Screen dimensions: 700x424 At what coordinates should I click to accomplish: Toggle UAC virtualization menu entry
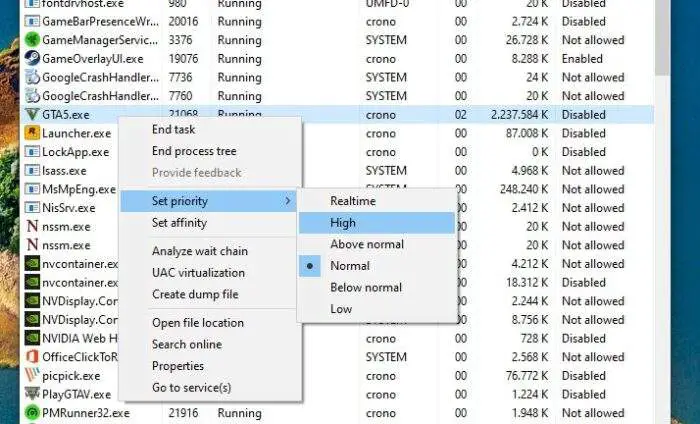coord(198,273)
